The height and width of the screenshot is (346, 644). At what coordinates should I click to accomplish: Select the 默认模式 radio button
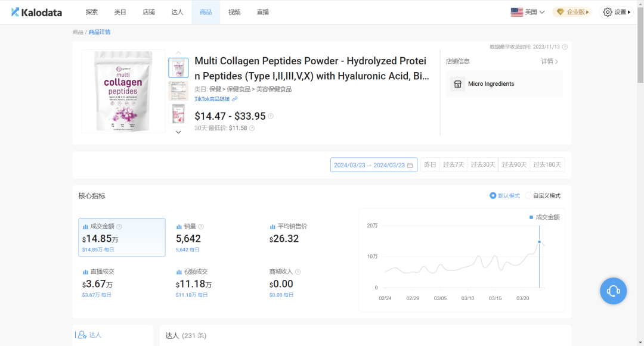493,195
